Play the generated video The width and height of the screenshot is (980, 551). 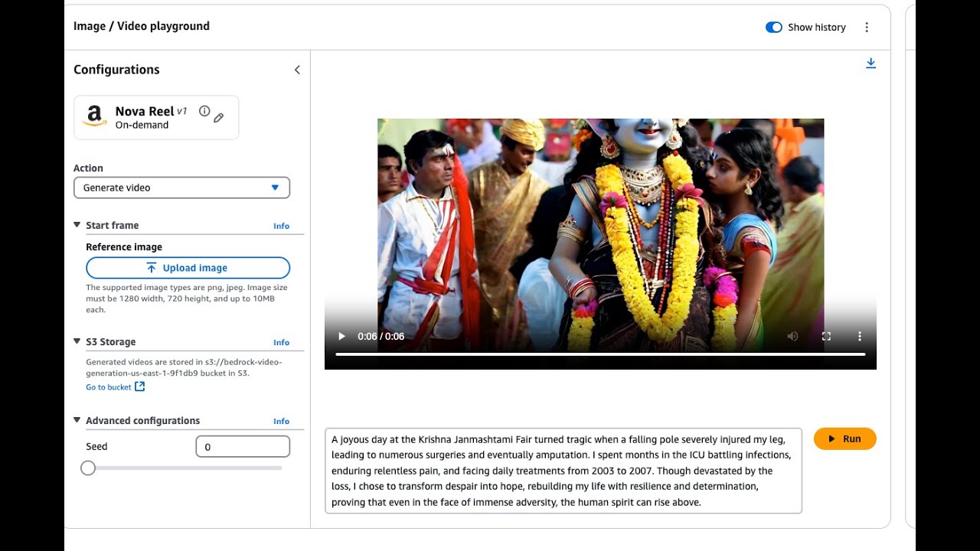[x=341, y=336]
